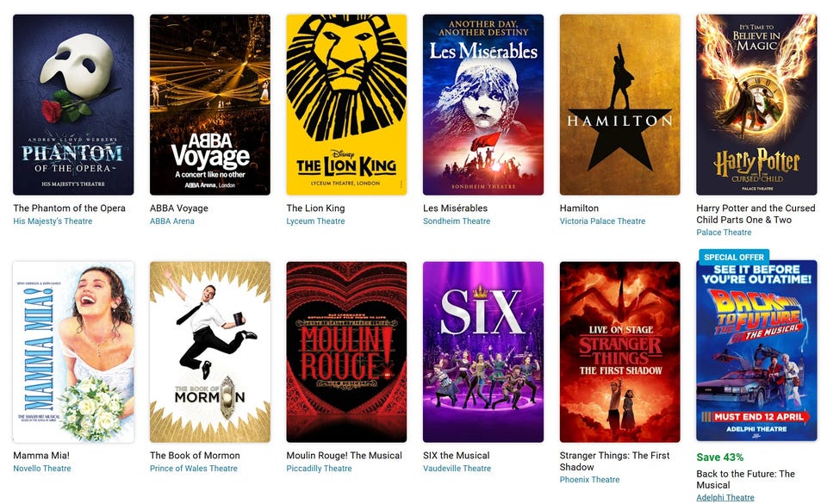
Task: Open the Stranger Things First Shadow poster
Action: (x=619, y=352)
